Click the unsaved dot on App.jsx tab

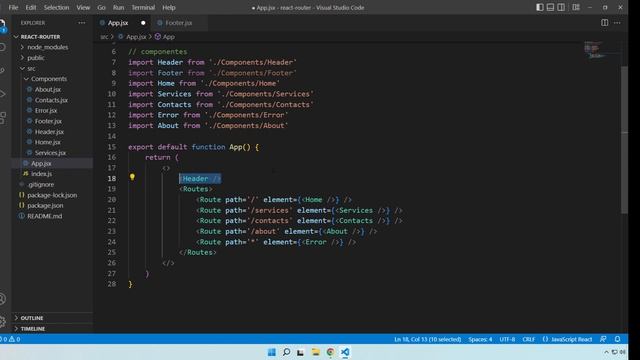coord(143,23)
